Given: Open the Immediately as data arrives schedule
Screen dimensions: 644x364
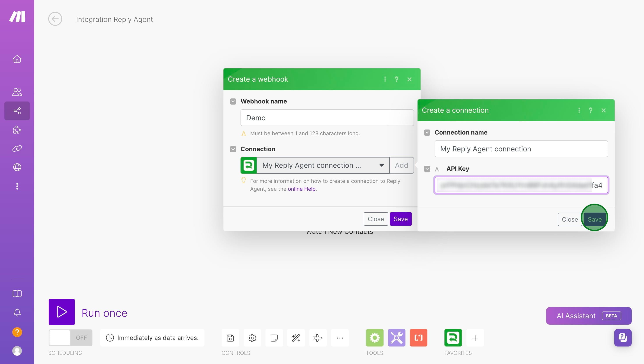Looking at the screenshot, I should (152, 338).
